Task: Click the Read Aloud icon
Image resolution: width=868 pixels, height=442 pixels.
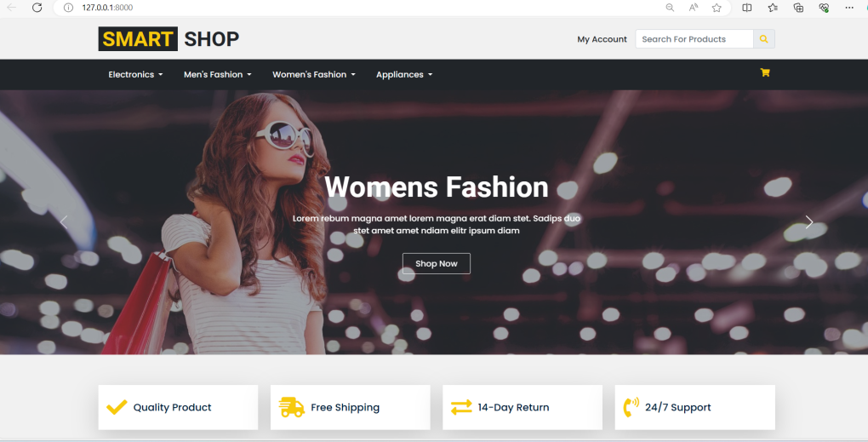Action: (694, 8)
